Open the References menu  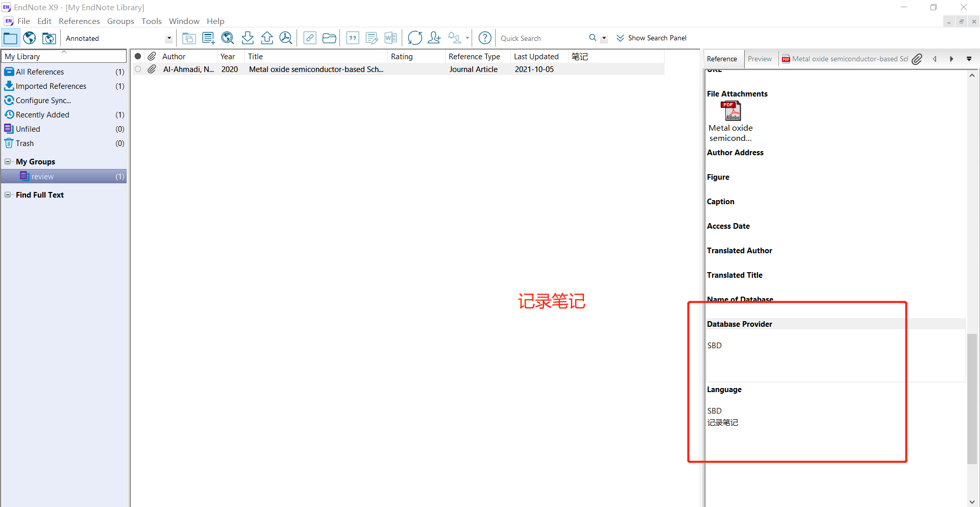pyautogui.click(x=79, y=21)
